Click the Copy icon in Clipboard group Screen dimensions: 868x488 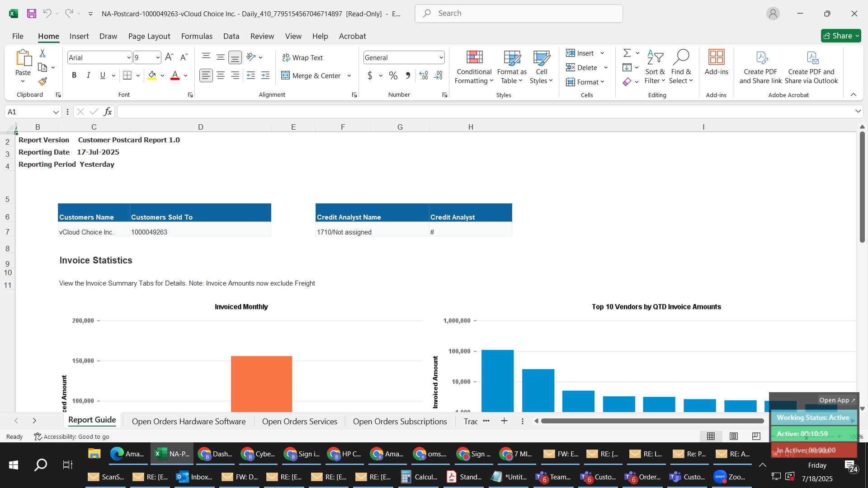42,68
